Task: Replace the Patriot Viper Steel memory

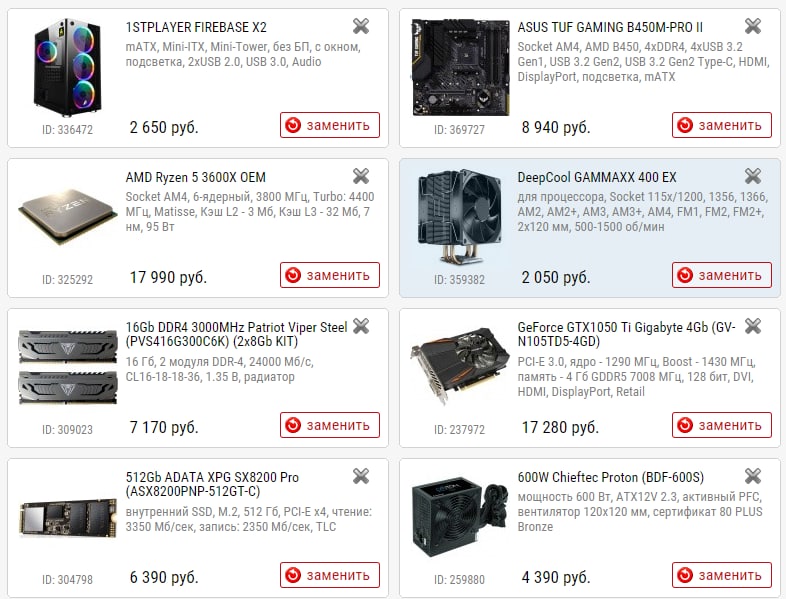Action: [x=330, y=425]
